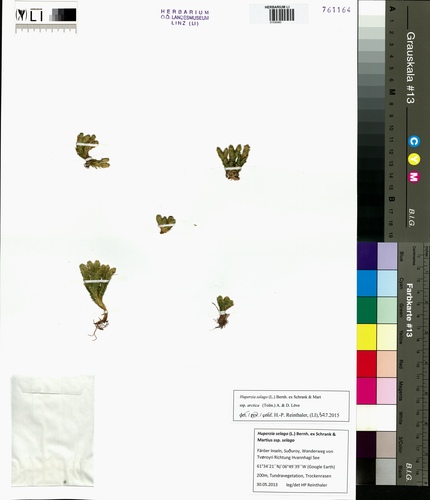Click the LI herbarium logo

click(30, 15)
